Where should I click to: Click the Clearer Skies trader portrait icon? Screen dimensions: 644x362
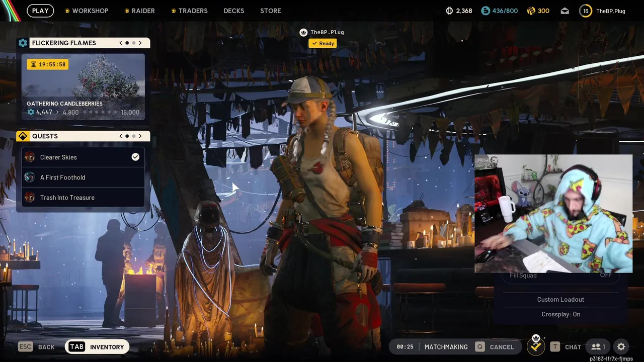(x=30, y=157)
